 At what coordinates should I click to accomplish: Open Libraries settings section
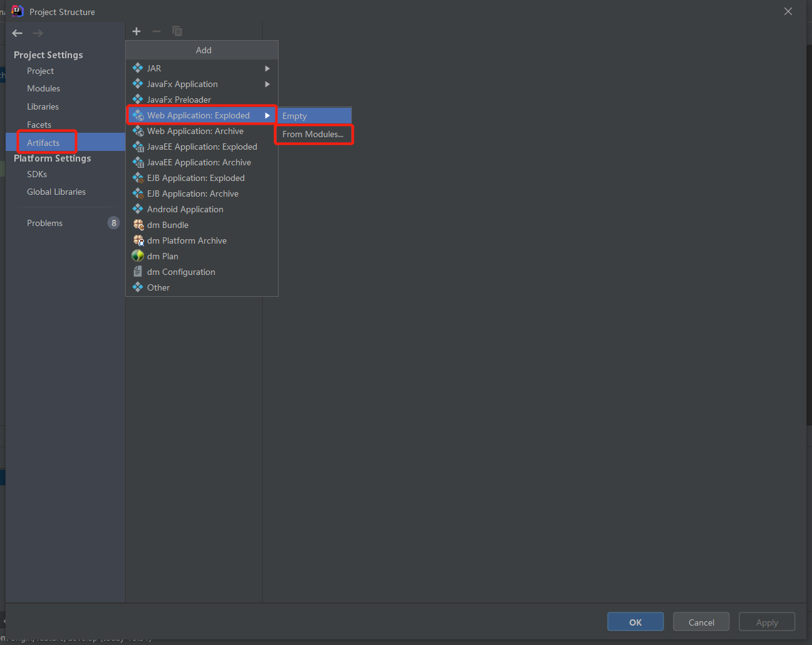65,106
